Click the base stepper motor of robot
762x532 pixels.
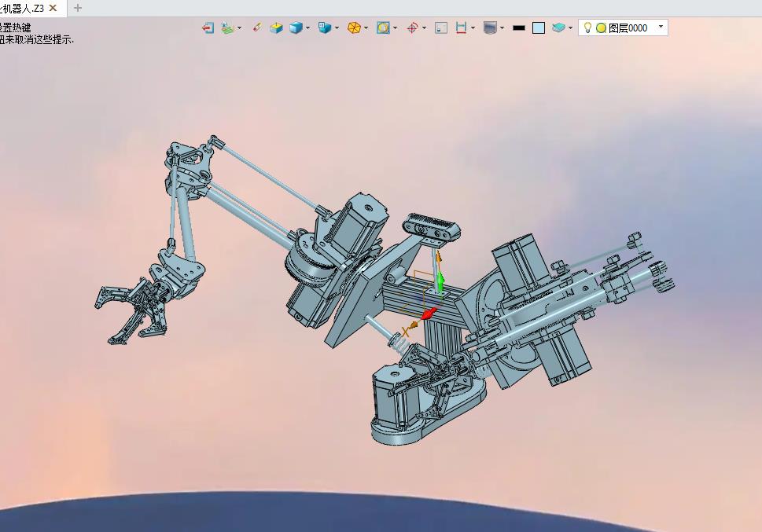pos(395,396)
